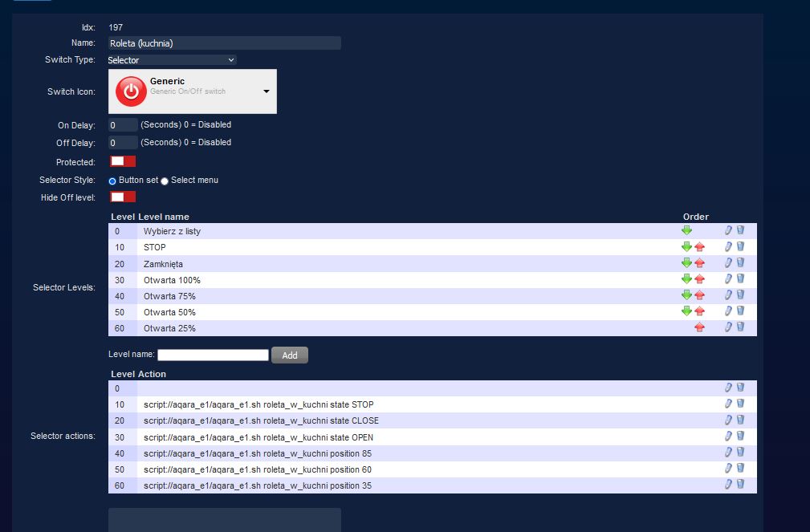Focus the Level name input field
The width and height of the screenshot is (810, 532).
[x=213, y=355]
